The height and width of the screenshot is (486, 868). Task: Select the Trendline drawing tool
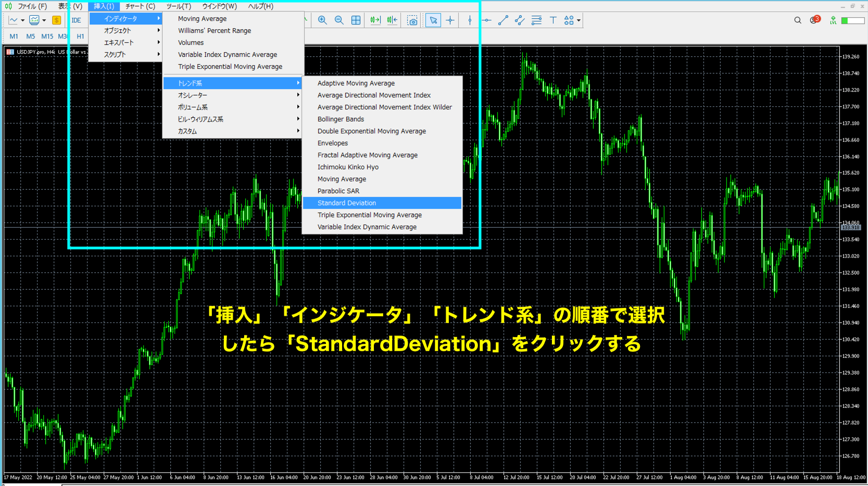(503, 20)
